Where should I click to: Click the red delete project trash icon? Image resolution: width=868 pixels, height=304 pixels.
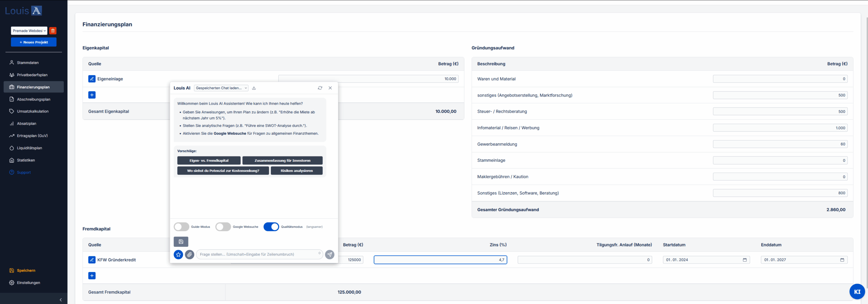click(x=53, y=31)
